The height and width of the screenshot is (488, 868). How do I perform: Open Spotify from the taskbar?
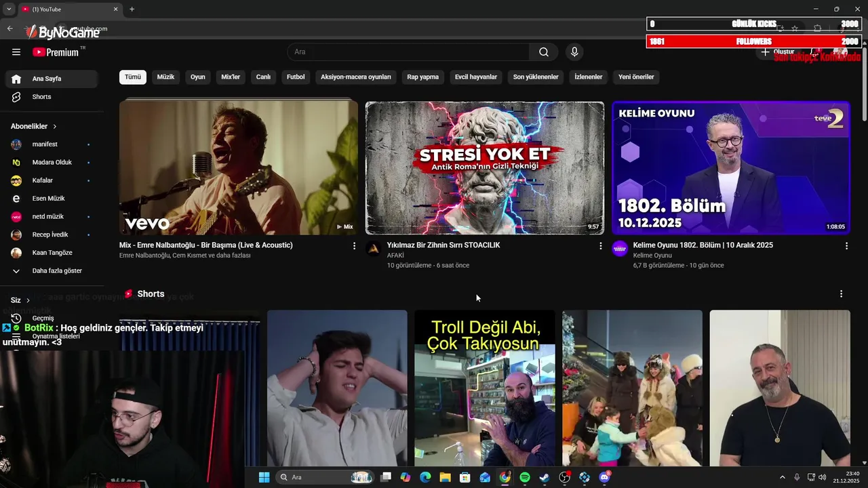525,477
